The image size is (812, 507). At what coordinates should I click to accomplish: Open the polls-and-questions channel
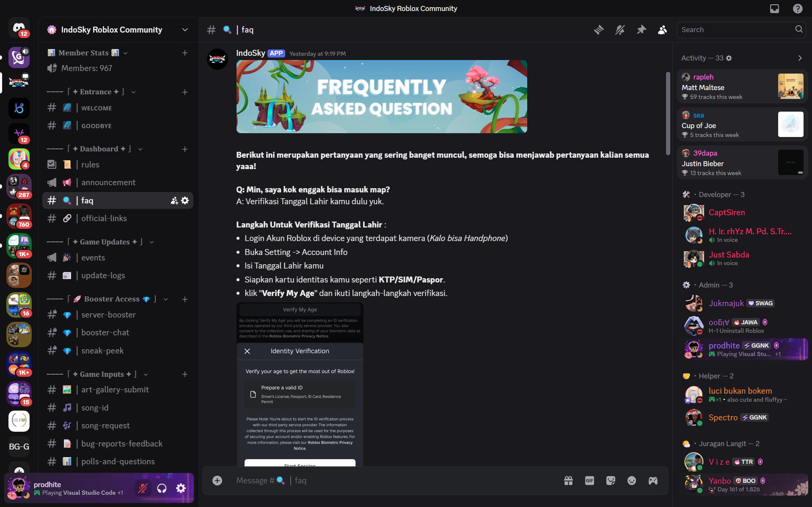pyautogui.click(x=118, y=461)
